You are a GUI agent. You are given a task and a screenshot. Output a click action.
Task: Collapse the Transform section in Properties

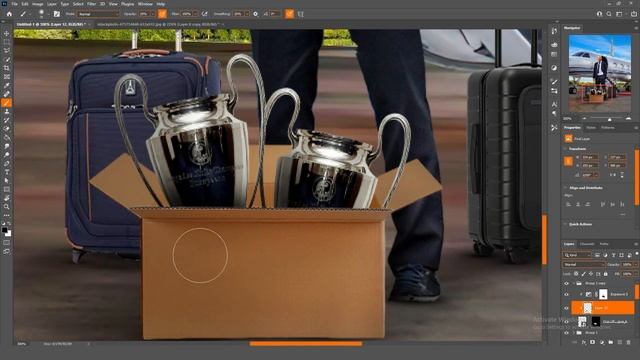[566, 149]
